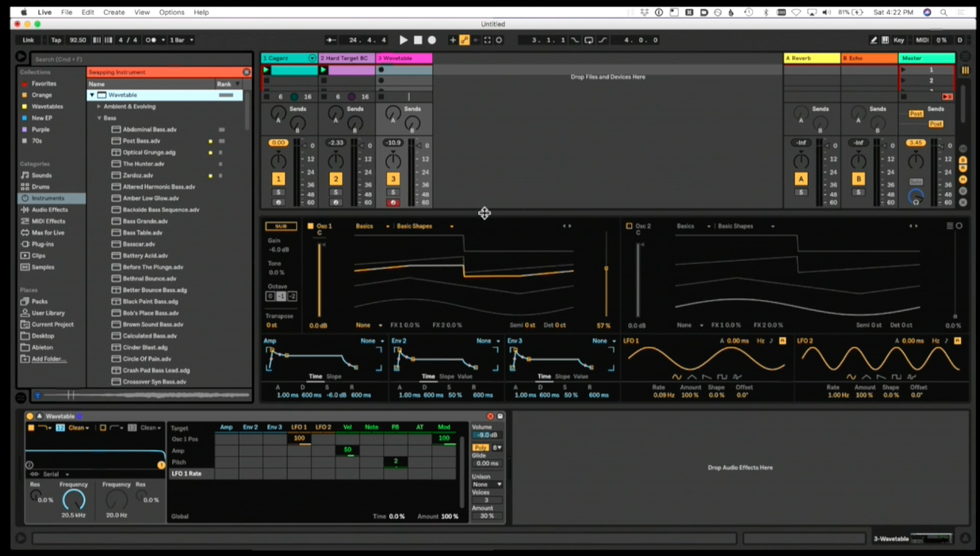
Task: Open Max for Live category
Action: click(48, 233)
